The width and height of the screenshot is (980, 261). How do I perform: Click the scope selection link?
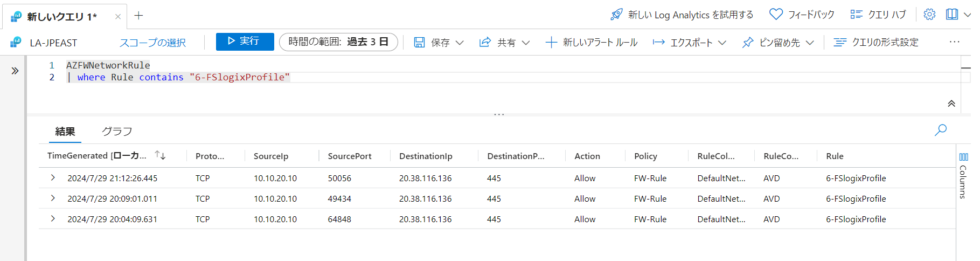coord(152,43)
